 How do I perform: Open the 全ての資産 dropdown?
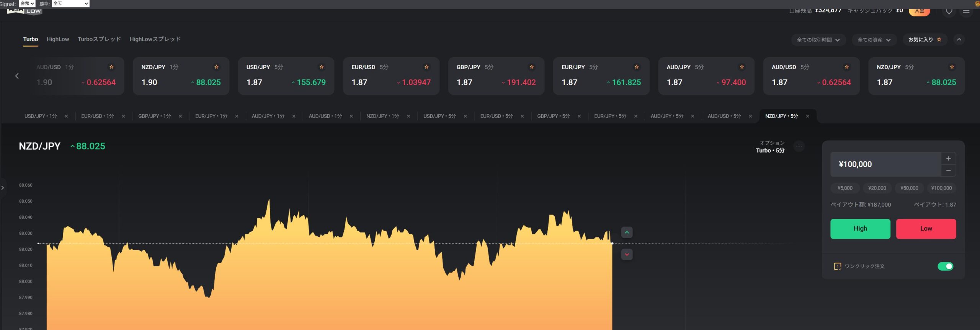[x=874, y=40]
